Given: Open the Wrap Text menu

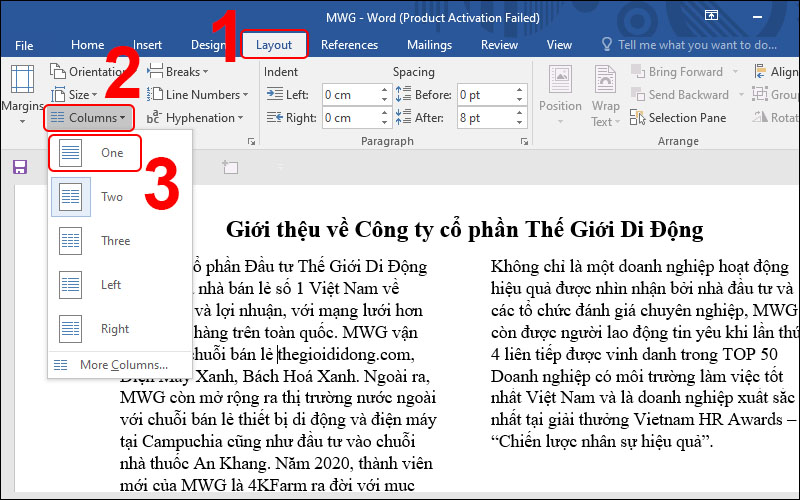Looking at the screenshot, I should 606,96.
